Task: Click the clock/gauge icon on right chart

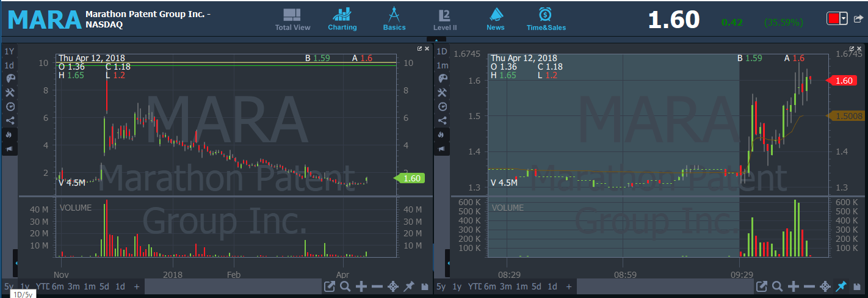Action: [443, 106]
